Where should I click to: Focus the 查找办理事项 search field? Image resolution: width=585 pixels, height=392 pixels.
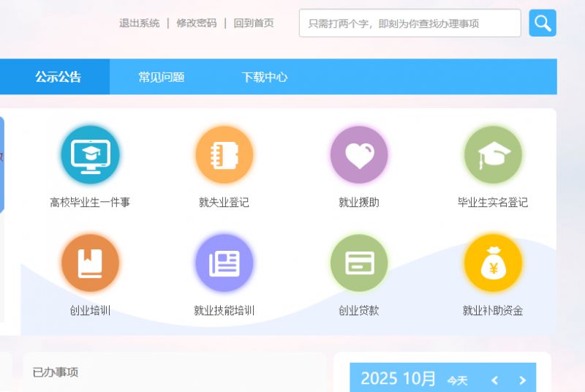[x=410, y=23]
